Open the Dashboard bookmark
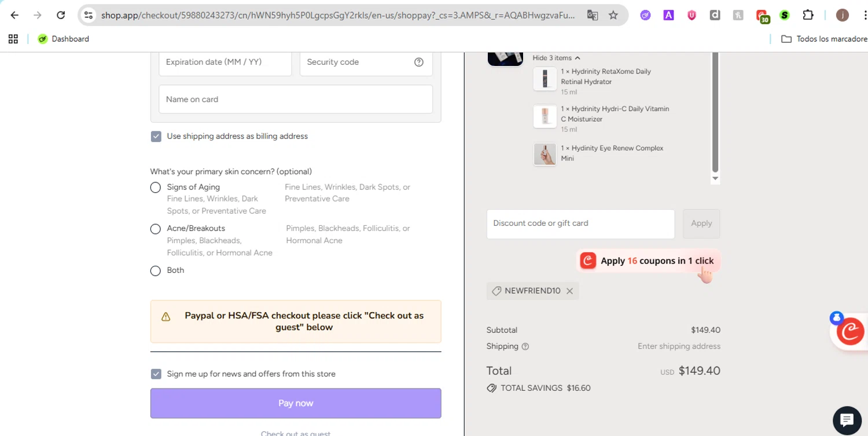 [63, 39]
